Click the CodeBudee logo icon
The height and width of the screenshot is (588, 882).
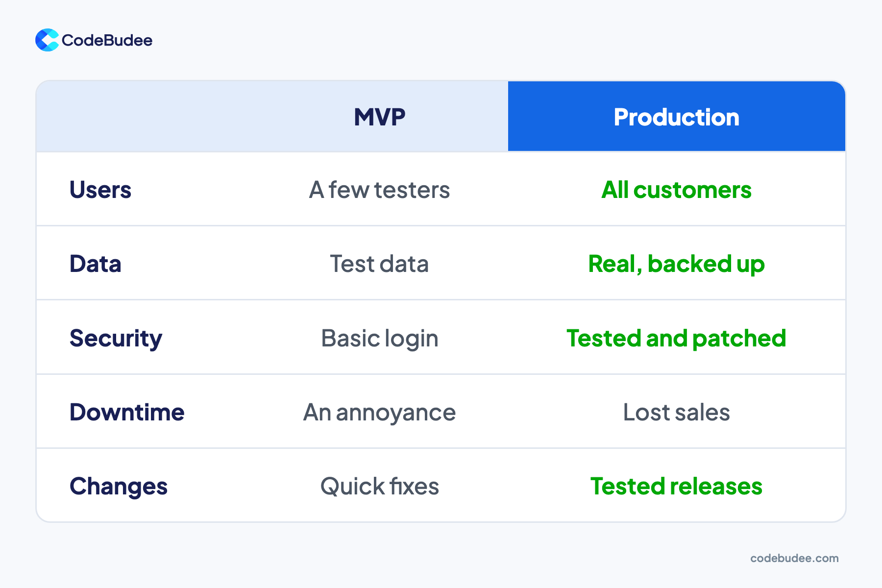coord(47,40)
